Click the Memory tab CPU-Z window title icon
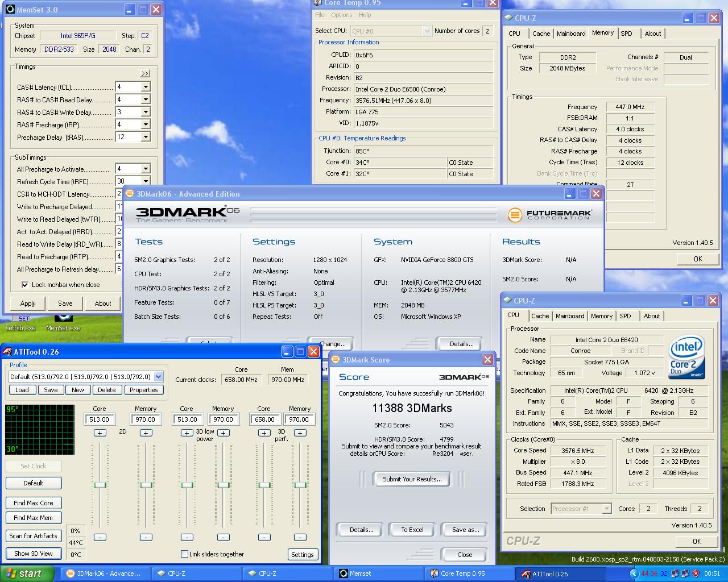This screenshot has width=728, height=582. 508,18
